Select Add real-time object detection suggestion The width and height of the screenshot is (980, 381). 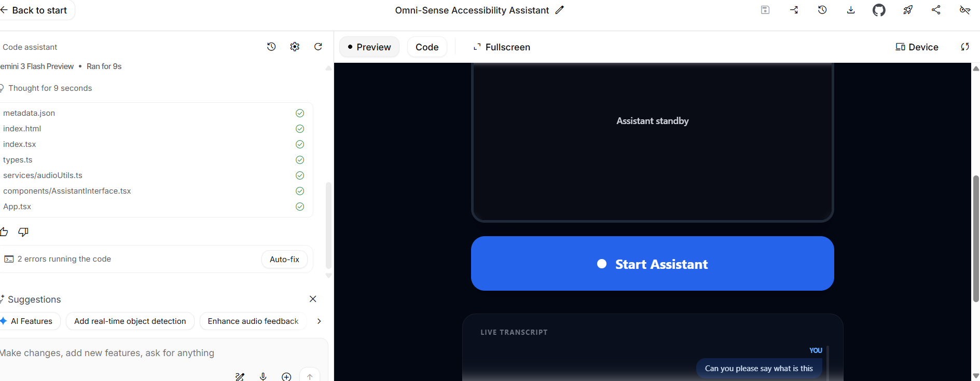(x=130, y=321)
